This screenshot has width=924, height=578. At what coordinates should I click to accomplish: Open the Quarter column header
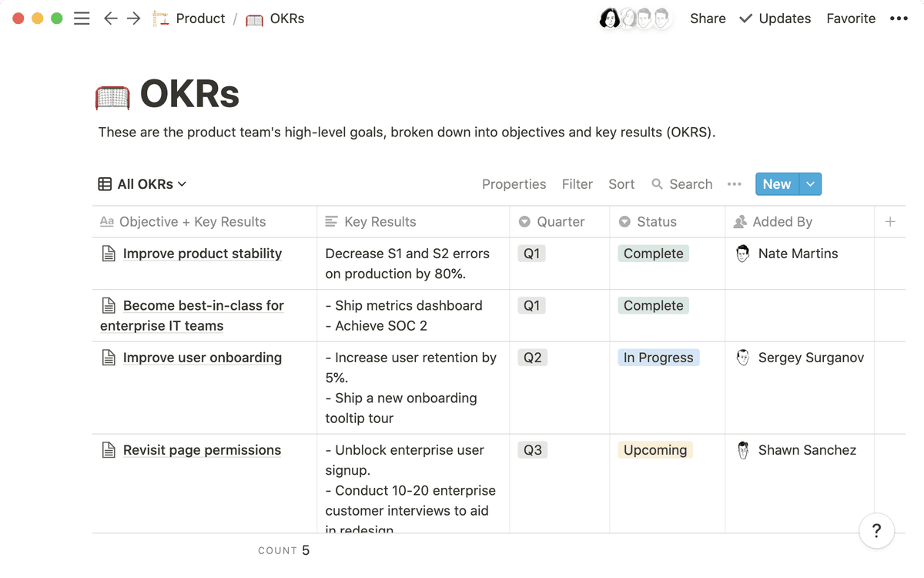pyautogui.click(x=560, y=222)
